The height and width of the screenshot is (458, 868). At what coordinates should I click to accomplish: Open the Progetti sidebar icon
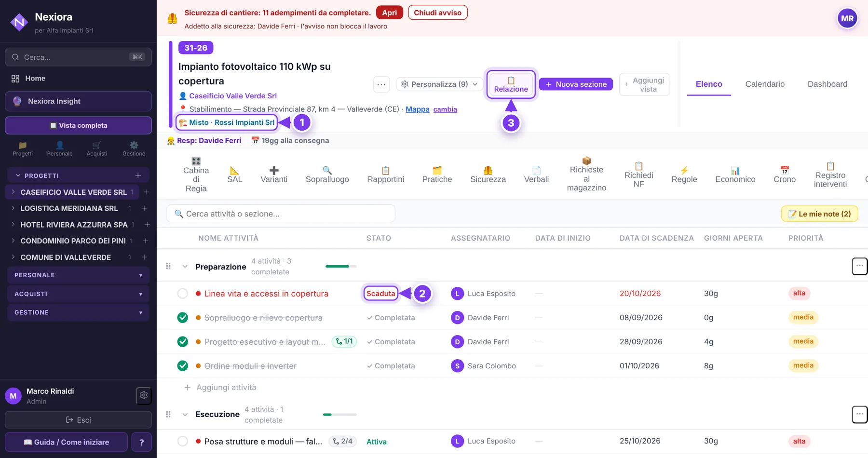[23, 148]
